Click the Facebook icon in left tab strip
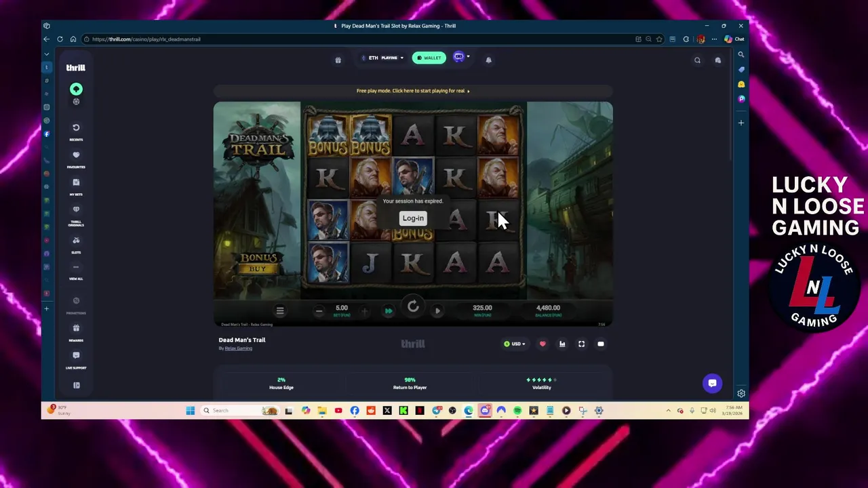868x488 pixels. click(x=47, y=134)
